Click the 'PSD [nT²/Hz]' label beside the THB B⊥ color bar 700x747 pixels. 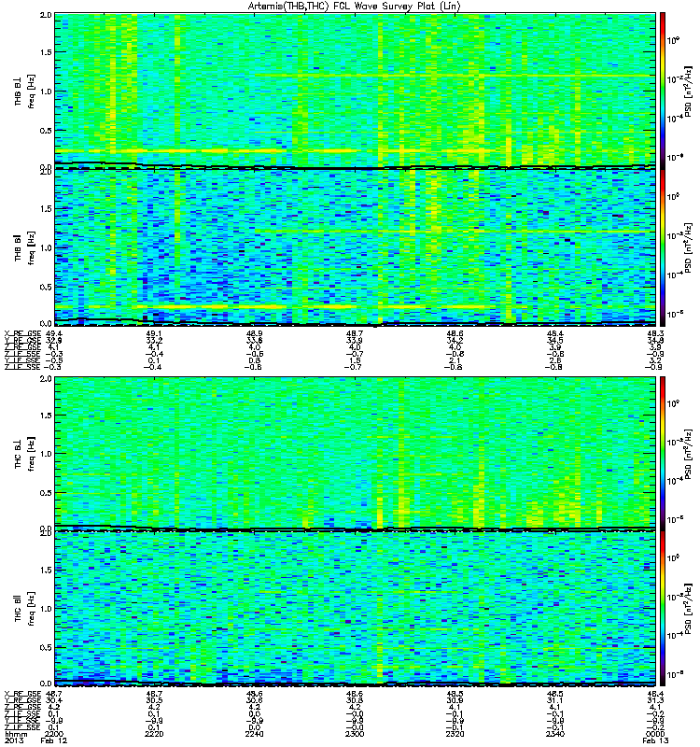(x=688, y=92)
